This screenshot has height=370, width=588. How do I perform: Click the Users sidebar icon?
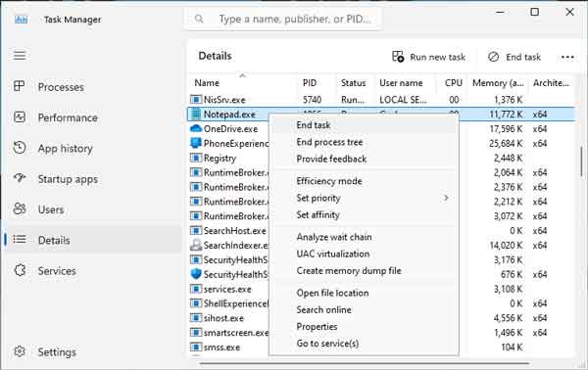click(x=20, y=208)
